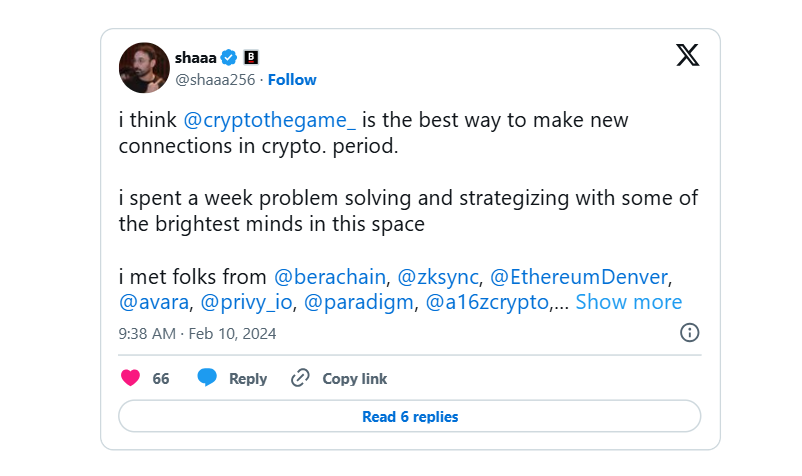This screenshot has width=802, height=476.
Task: Open the @cryptothegame_ mention
Action: click(x=269, y=121)
